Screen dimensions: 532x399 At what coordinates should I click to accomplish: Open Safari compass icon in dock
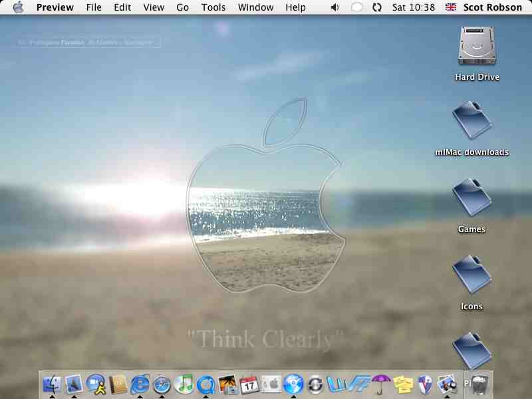pos(162,385)
